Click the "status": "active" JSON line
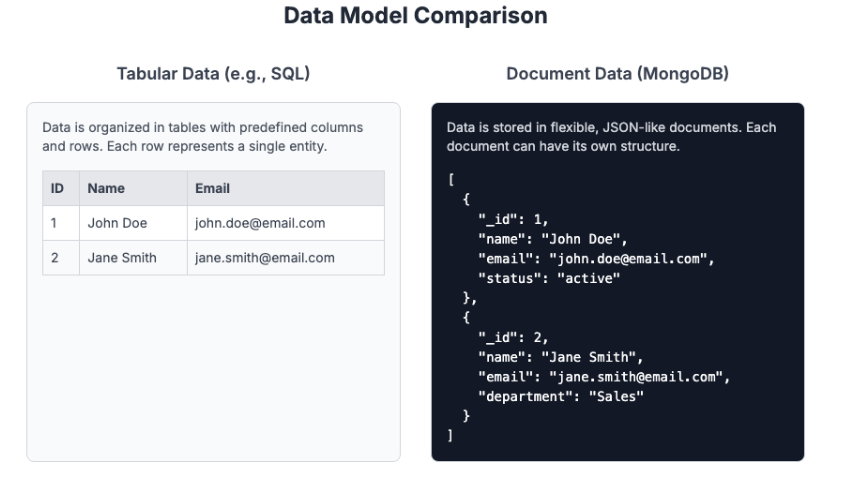Screen dimensions: 846x492 (x=549, y=278)
